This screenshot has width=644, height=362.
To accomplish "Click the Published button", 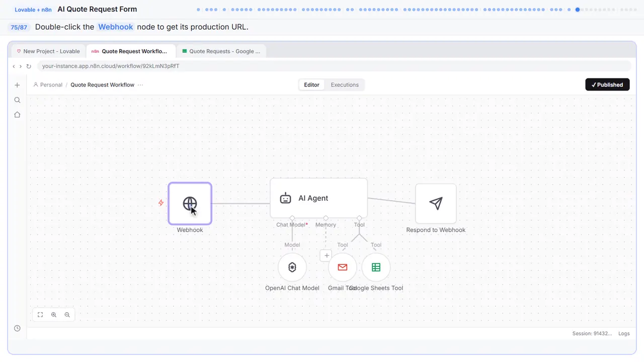I will (607, 85).
